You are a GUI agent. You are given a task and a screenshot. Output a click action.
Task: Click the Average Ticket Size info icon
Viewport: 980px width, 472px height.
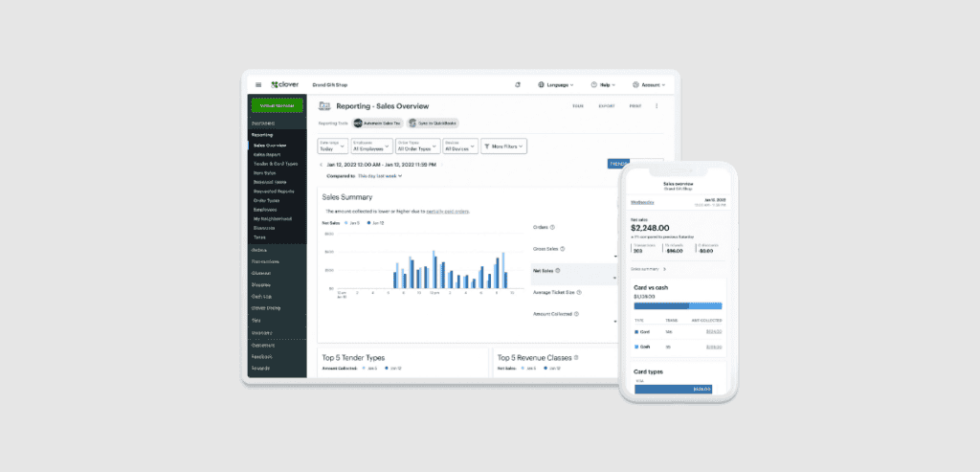(x=579, y=293)
